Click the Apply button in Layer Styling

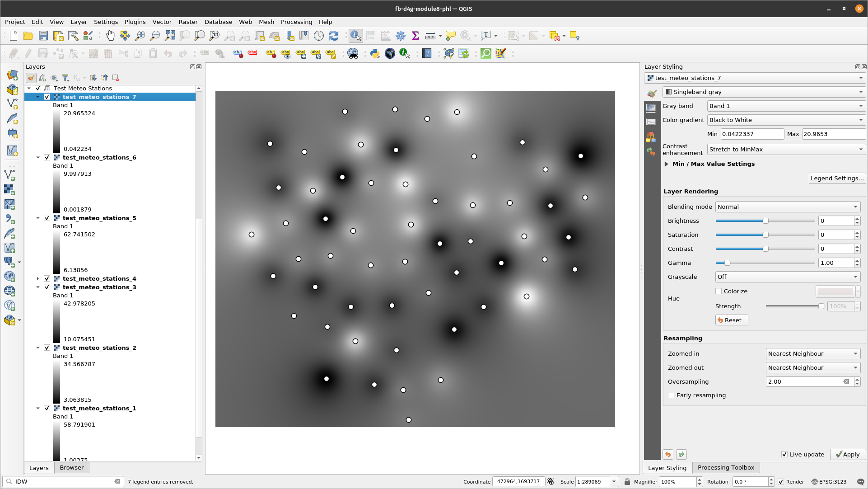846,454
